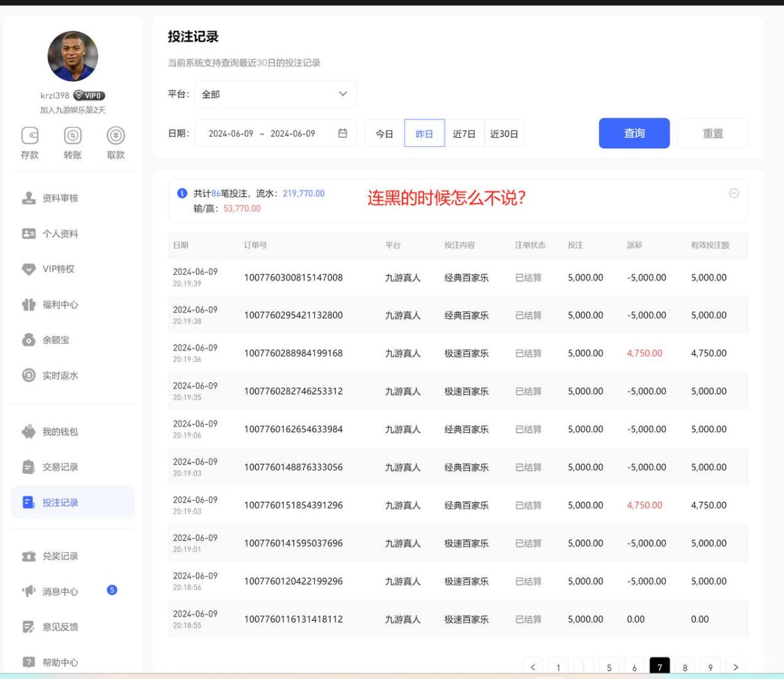Click the 实时返水 sidebar icon

tap(29, 375)
